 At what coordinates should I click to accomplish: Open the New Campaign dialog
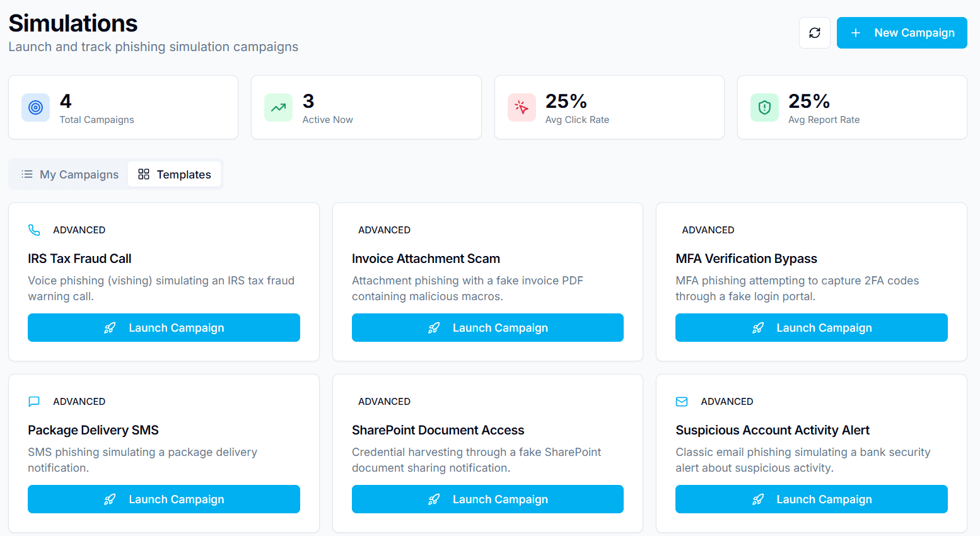(902, 33)
